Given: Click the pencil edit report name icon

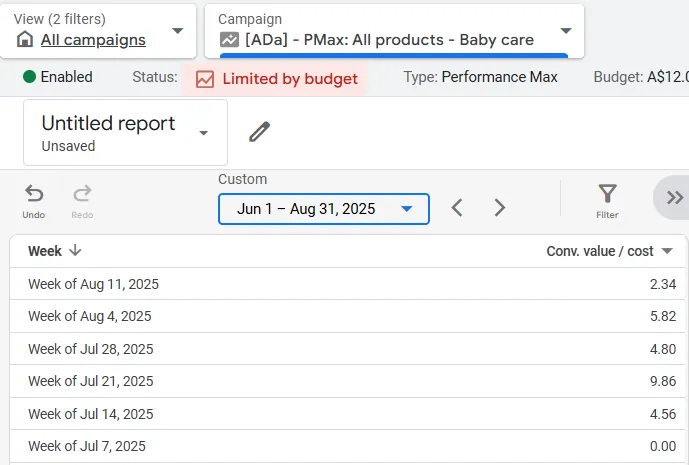Looking at the screenshot, I should pyautogui.click(x=260, y=132).
